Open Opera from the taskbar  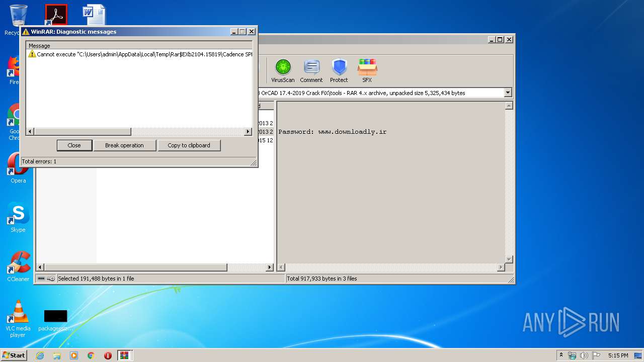[108, 355]
